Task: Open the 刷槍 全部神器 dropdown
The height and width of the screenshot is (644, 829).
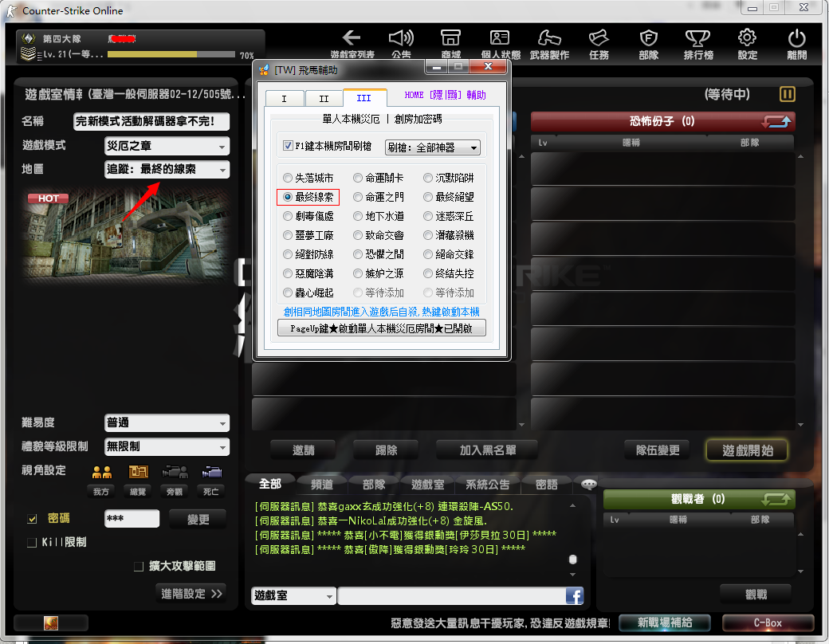Action: tap(432, 147)
